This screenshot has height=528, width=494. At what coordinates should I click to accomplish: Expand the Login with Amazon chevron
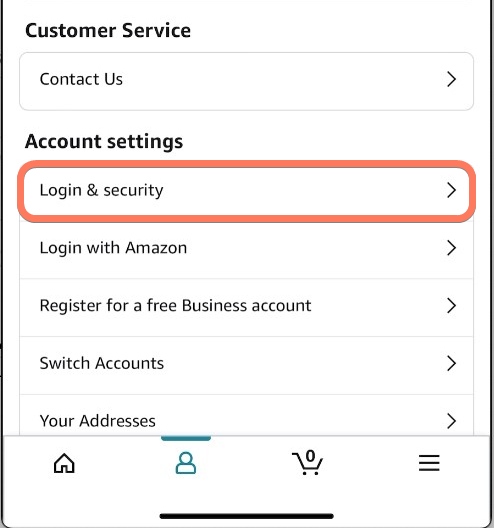pos(451,248)
